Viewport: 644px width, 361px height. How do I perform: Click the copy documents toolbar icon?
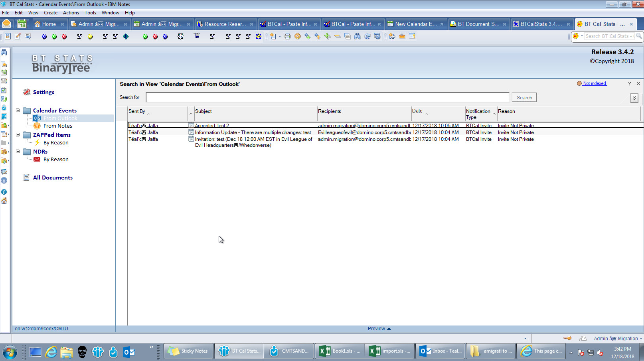pos(347,36)
